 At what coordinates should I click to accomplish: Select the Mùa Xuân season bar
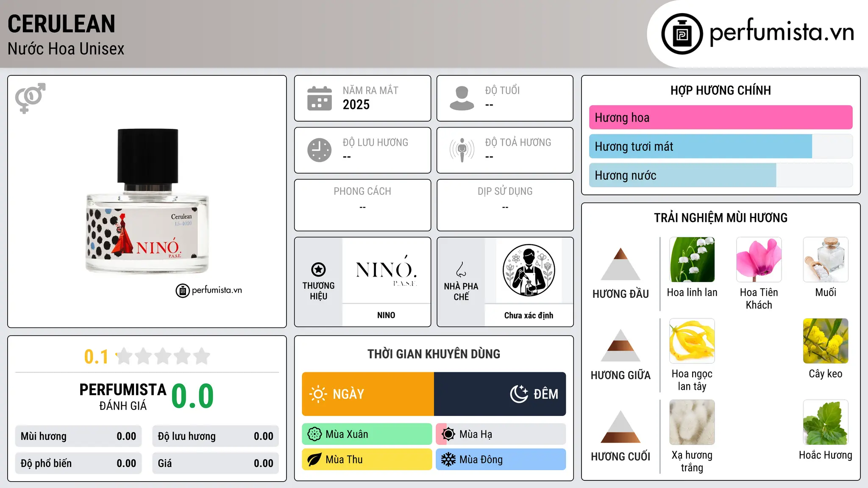click(367, 434)
